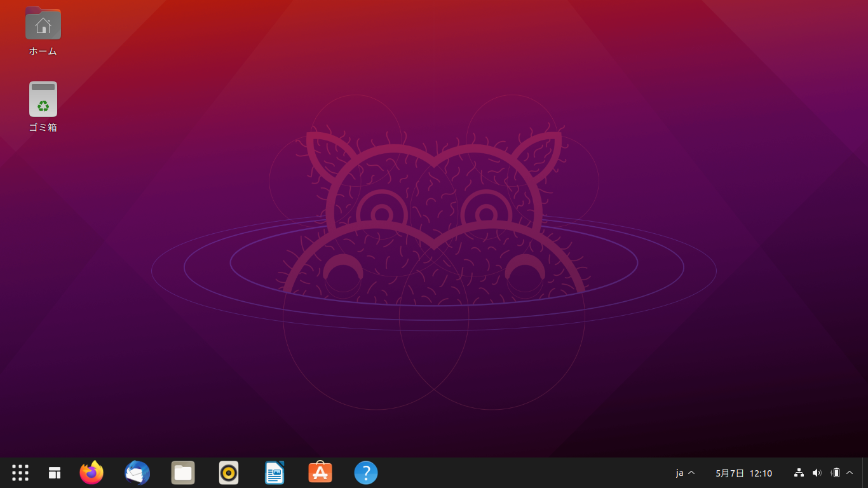
Task: Open the Files manager from the taskbar
Action: tap(183, 473)
